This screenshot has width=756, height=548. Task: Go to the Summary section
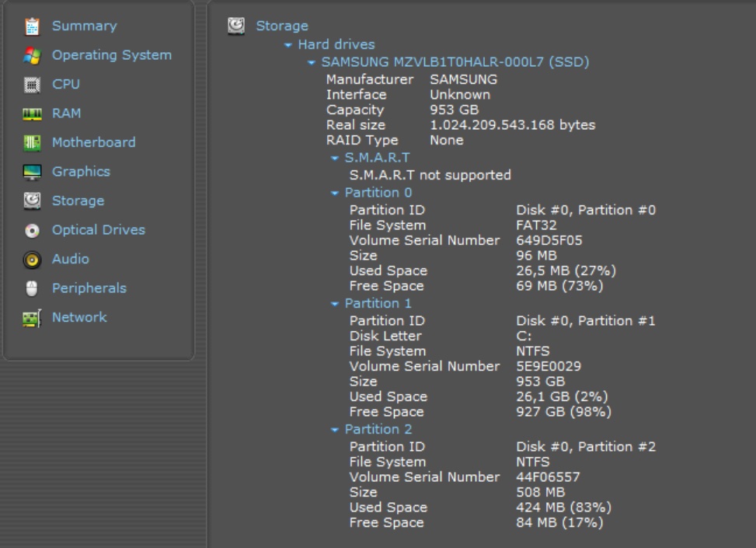(84, 26)
